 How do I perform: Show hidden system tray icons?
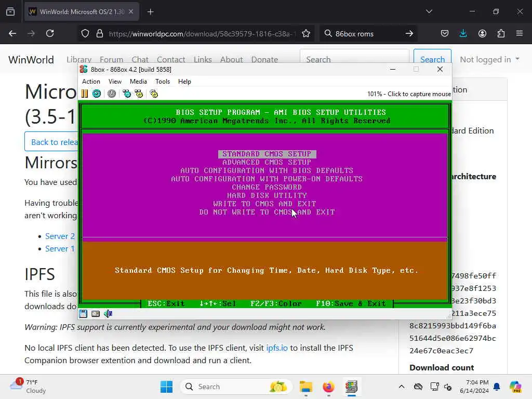402,387
